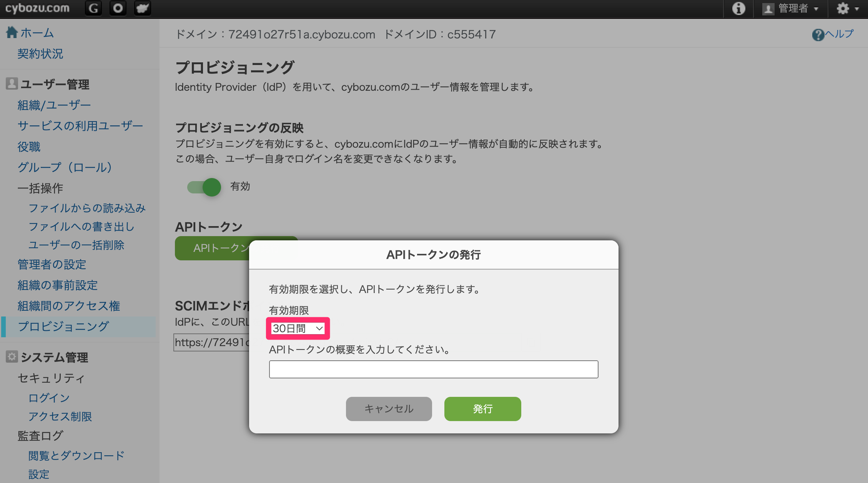Toggle the プロビジョニング 有効 switch

[204, 187]
